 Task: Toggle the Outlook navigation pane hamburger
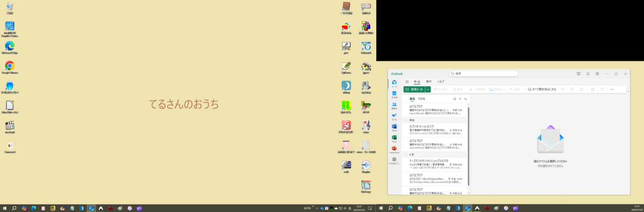click(x=407, y=81)
